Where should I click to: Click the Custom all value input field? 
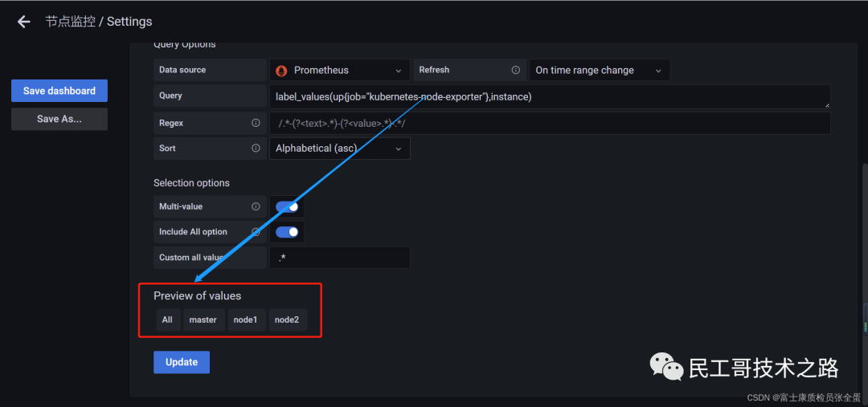[x=340, y=258]
